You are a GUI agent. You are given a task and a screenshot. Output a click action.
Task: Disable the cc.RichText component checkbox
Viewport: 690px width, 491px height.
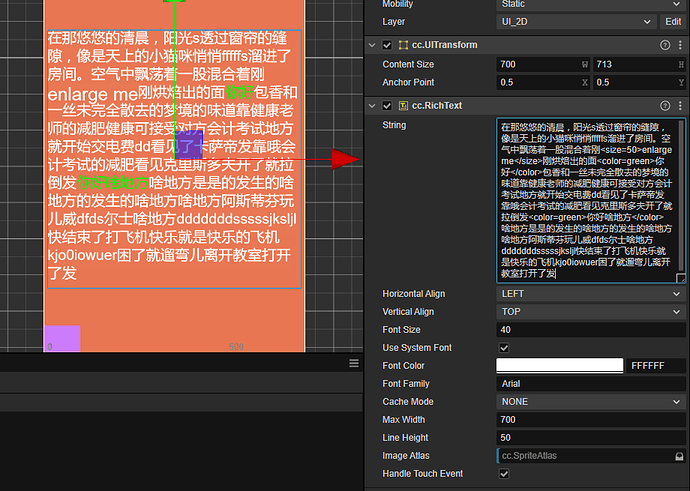click(x=387, y=106)
